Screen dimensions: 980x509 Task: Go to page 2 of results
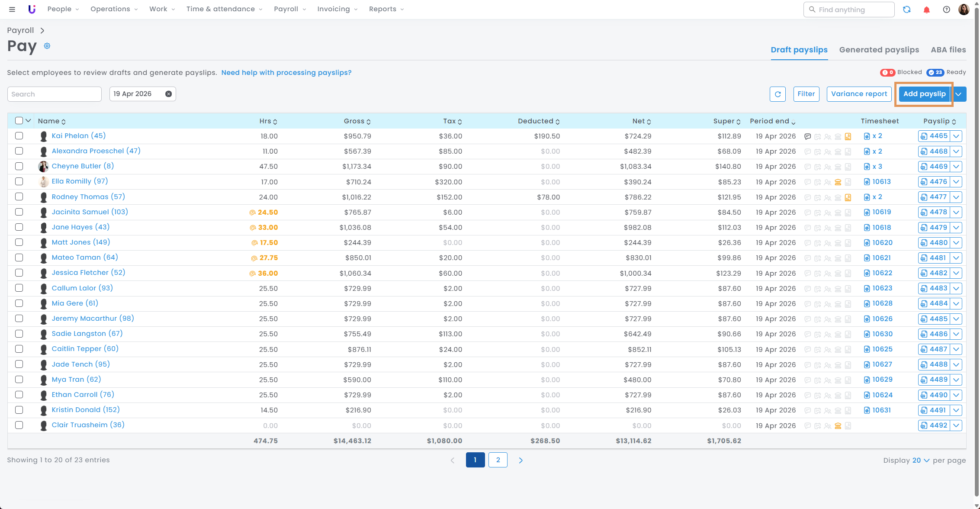click(x=498, y=460)
